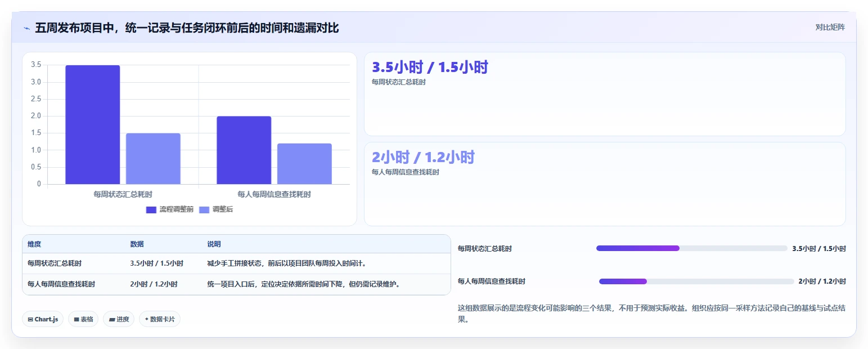
Task: Click the dark 2.0 bar for 每人每周信息查找耗时
Action: pos(244,150)
